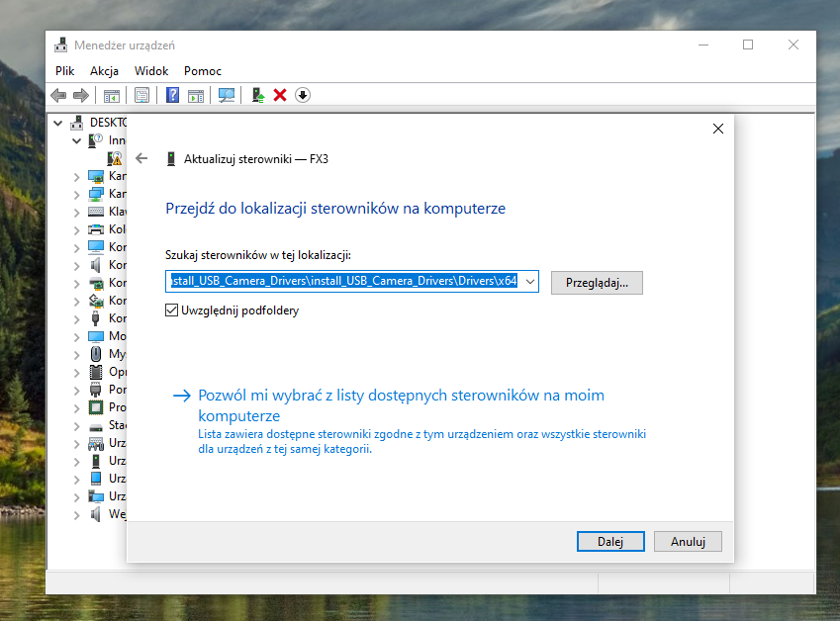Click the Back arrow in the Device Manager toolbar
This screenshot has height=621, width=840.
coord(58,95)
